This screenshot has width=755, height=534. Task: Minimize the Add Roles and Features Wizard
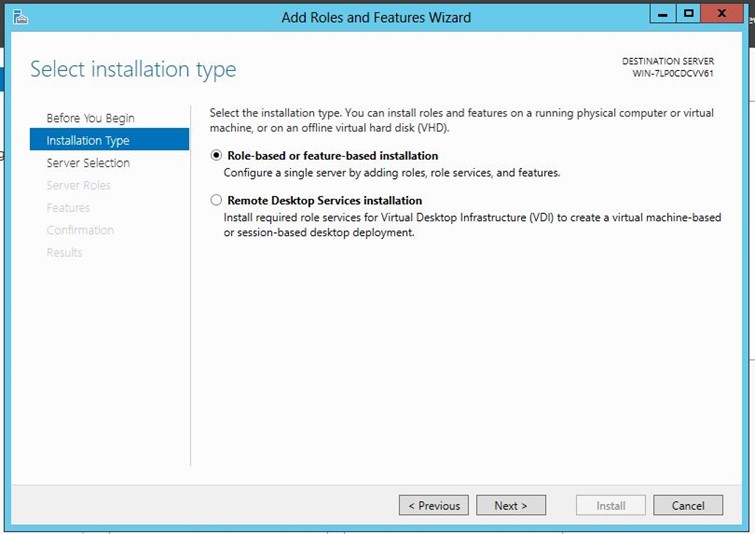pos(662,15)
